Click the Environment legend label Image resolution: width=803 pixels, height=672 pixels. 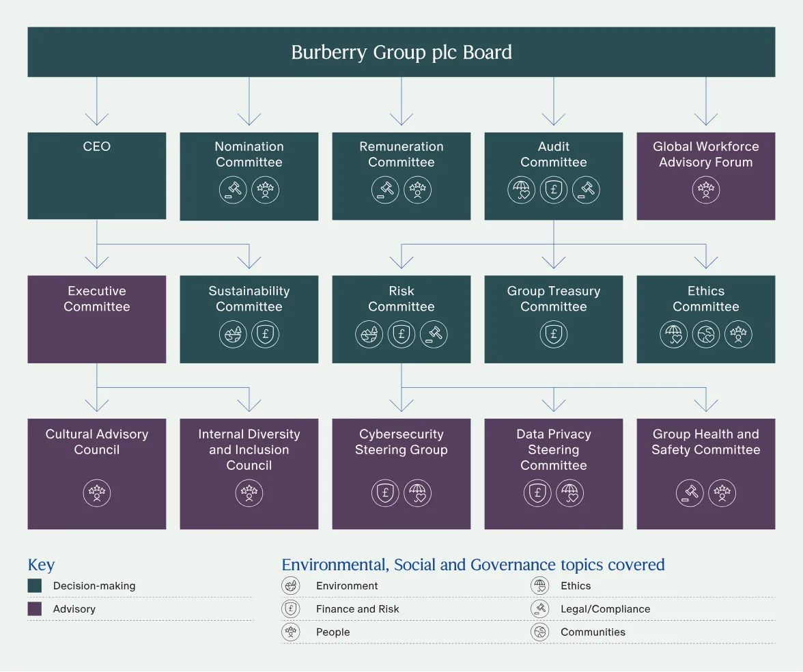click(x=347, y=585)
